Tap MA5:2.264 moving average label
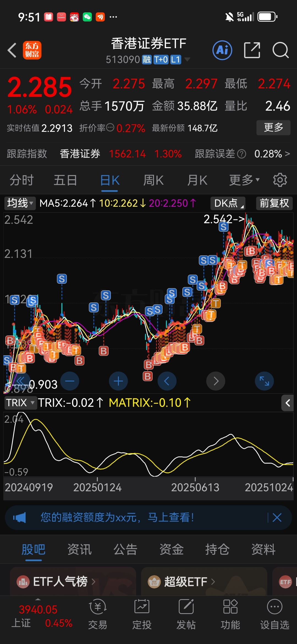This screenshot has height=644, width=297. (x=68, y=203)
